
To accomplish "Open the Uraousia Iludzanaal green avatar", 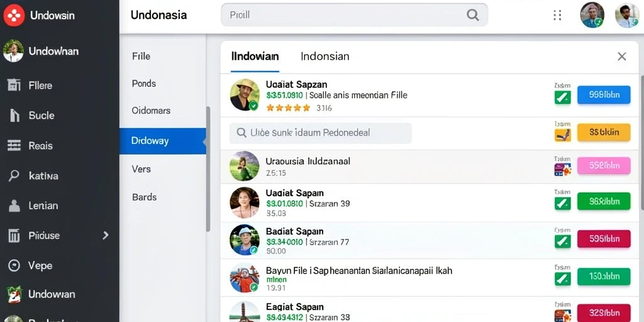I will [x=245, y=166].
